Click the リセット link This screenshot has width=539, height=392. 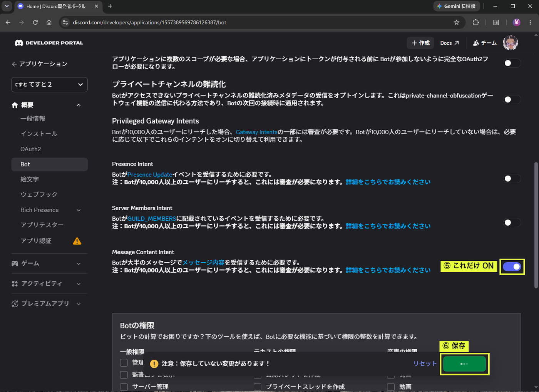click(425, 364)
